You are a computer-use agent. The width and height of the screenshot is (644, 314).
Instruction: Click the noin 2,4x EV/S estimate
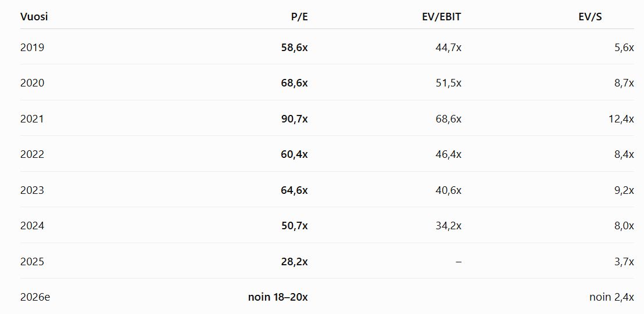pyautogui.click(x=611, y=297)
